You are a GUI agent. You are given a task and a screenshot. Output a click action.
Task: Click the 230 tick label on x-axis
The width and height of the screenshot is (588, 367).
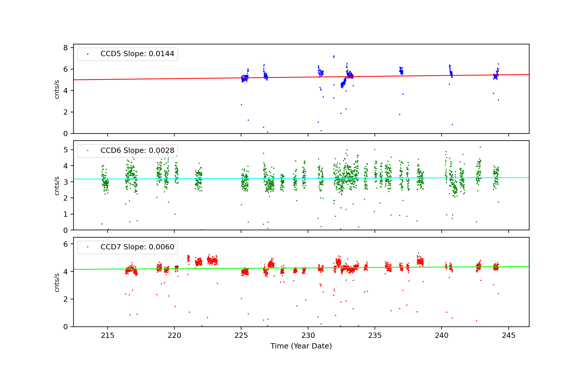pyautogui.click(x=308, y=336)
